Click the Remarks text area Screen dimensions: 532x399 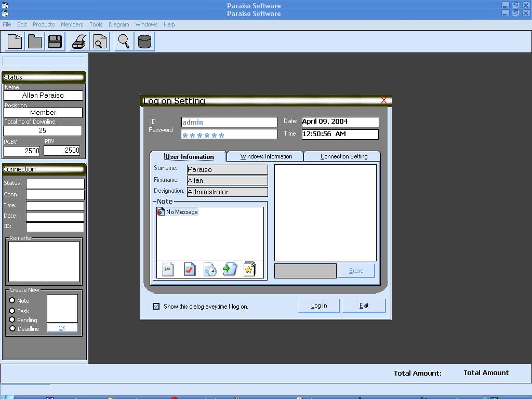point(44,262)
